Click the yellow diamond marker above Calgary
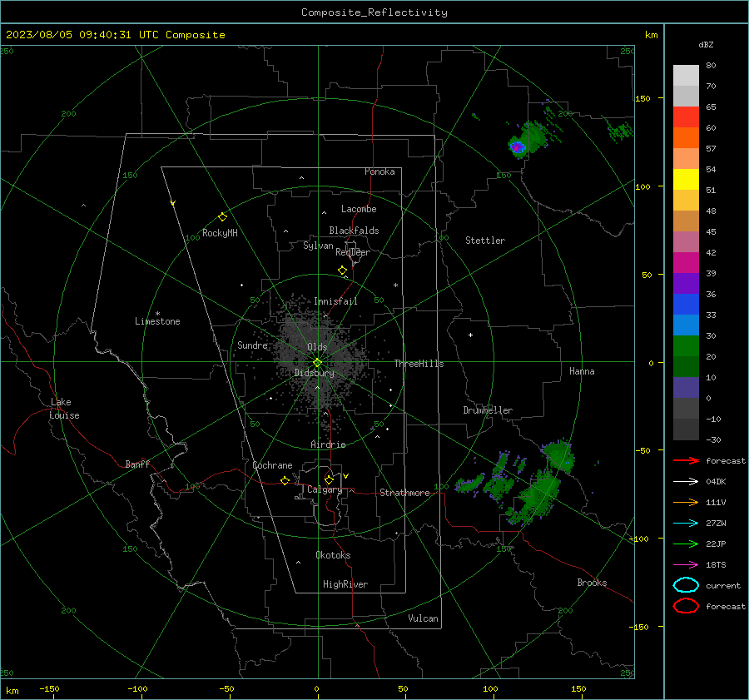The height and width of the screenshot is (700, 749). [329, 479]
